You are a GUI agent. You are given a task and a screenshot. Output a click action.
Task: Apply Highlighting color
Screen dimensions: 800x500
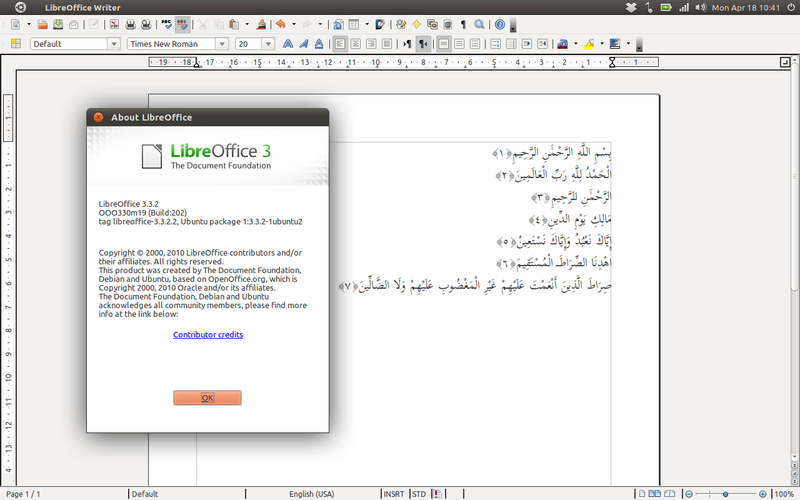tap(589, 44)
